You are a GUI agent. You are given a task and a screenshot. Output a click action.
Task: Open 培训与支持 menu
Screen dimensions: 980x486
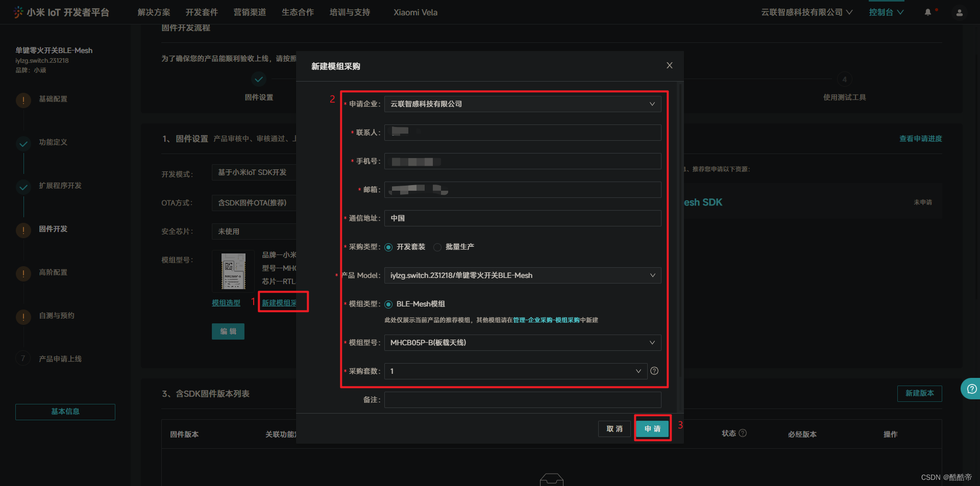click(x=350, y=12)
